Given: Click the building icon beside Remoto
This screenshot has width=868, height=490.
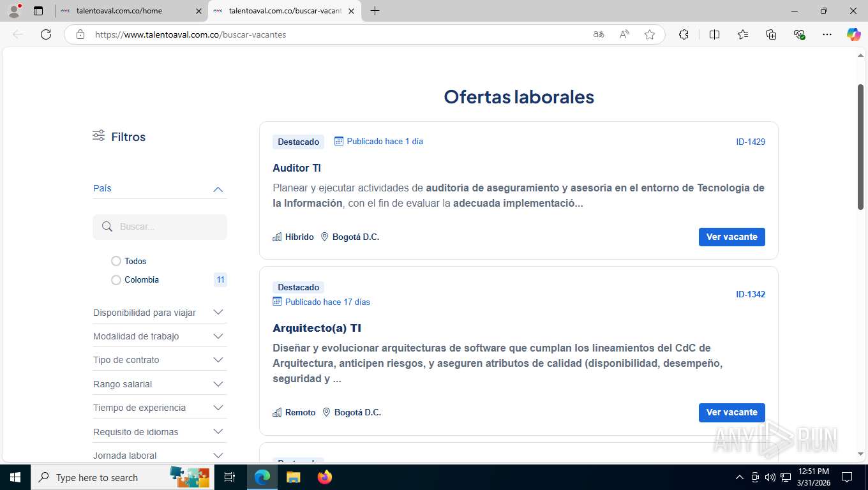Looking at the screenshot, I should (x=277, y=412).
